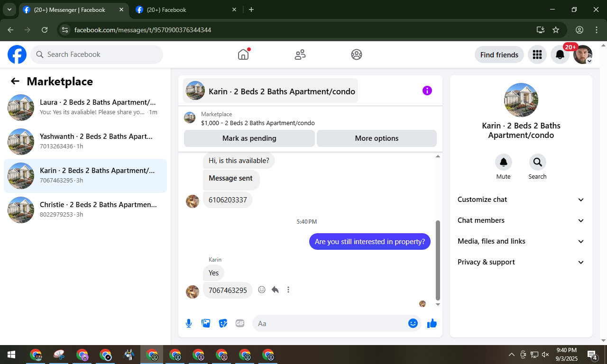
Task: Click the More options button
Action: 377,138
